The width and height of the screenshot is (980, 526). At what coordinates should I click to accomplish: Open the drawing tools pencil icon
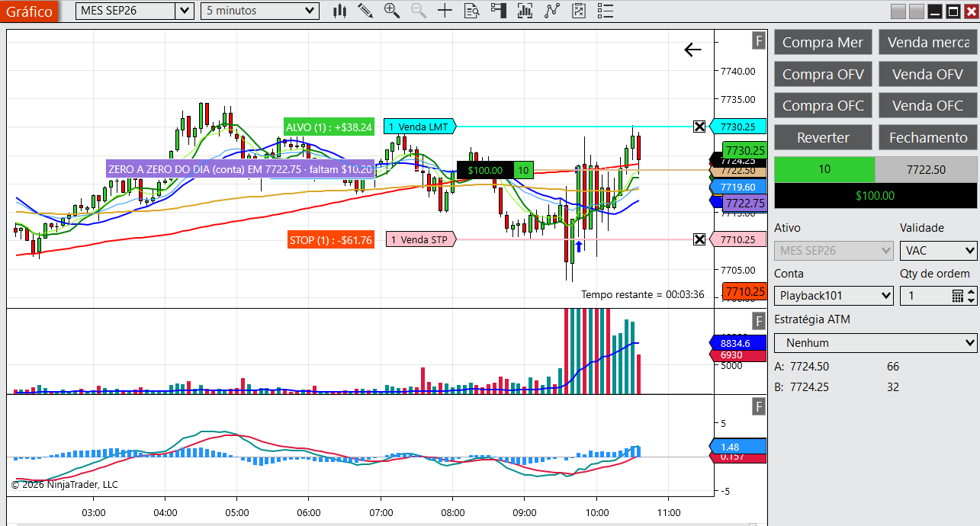(x=365, y=11)
